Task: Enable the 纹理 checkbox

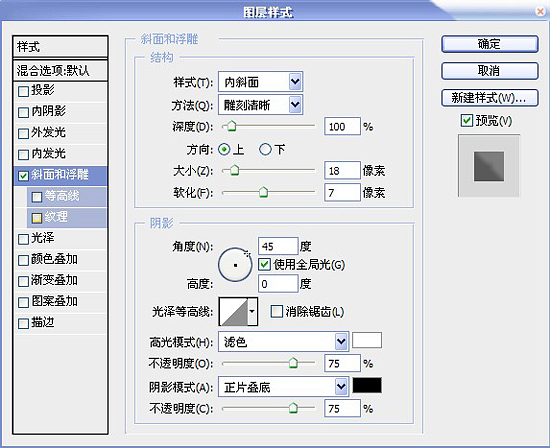Action: click(37, 218)
